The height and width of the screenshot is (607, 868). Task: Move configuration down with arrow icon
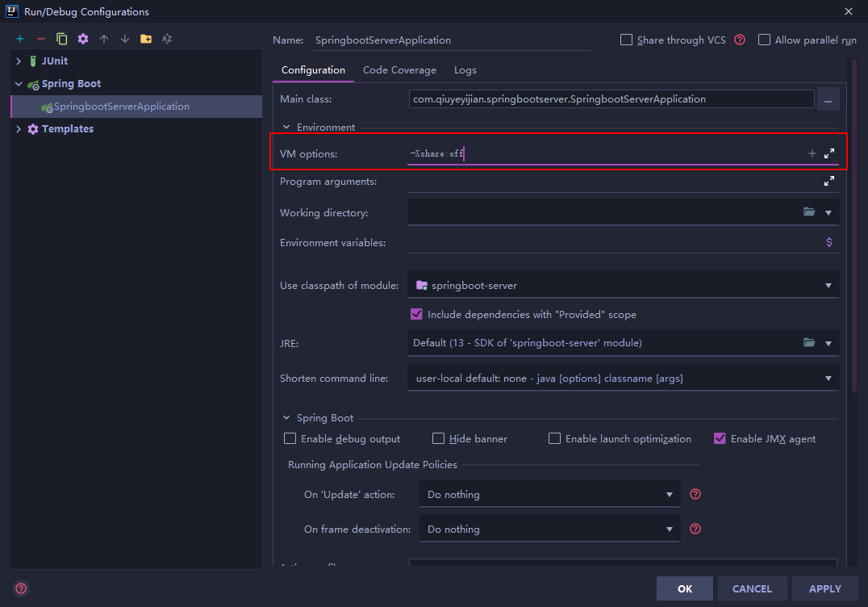pyautogui.click(x=125, y=39)
